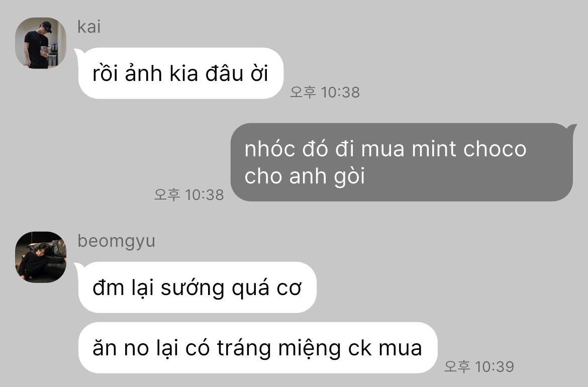This screenshot has height=387, width=588.
Task: Click the tail of beomgyu's first speech bubble
Action: coord(79,267)
